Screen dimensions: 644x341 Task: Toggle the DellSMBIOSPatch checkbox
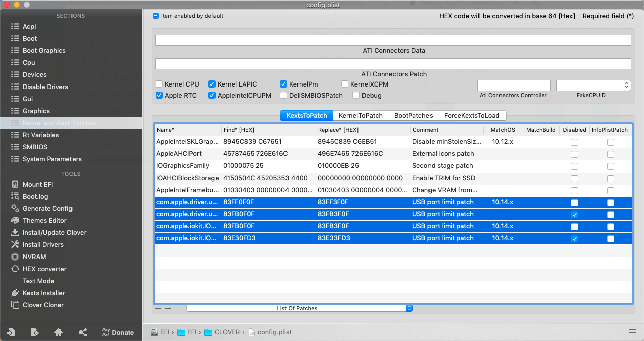(284, 95)
